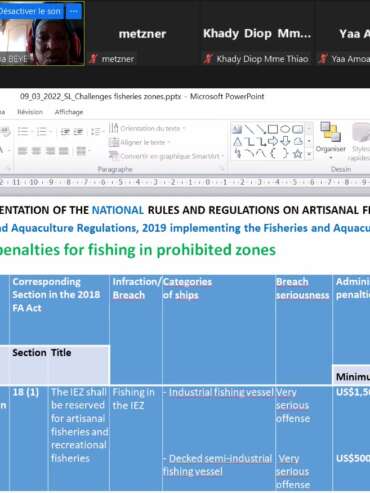This screenshot has width=370, height=493.
Task: Select the oval shape in shapes gallery
Action: (x=285, y=129)
